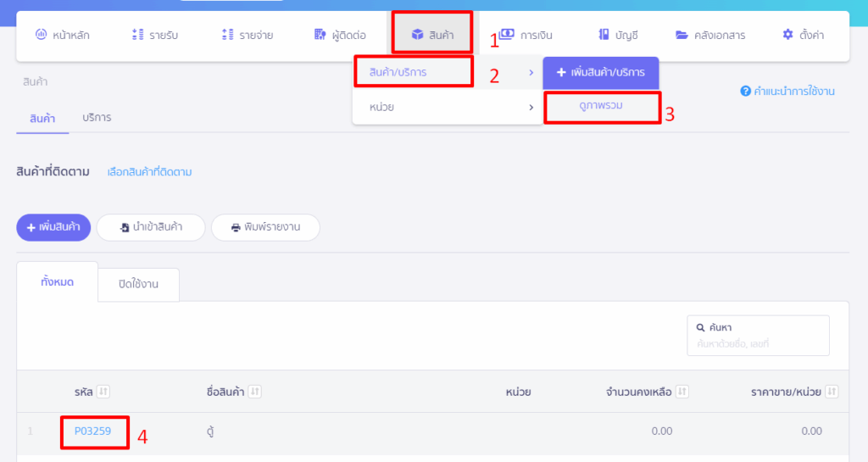The height and width of the screenshot is (462, 868).
Task: Open the สินค้า top menu
Action: 432,35
